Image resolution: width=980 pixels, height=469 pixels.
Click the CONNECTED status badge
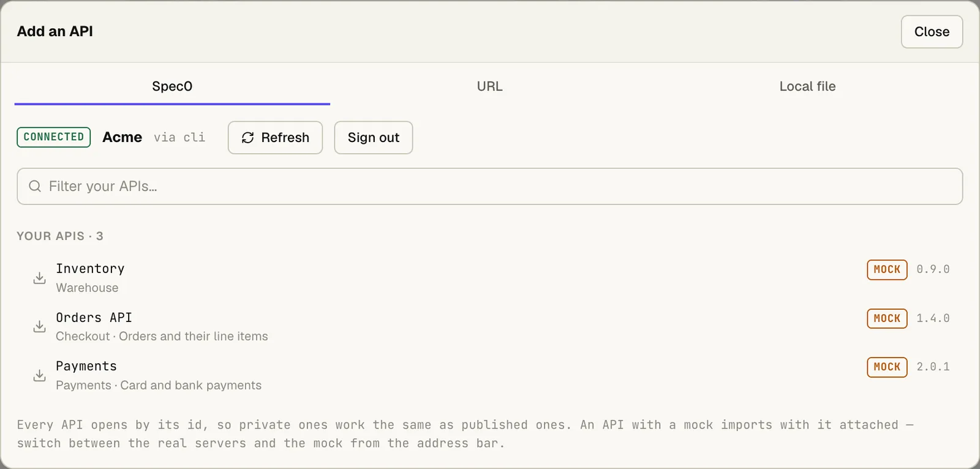tap(54, 137)
